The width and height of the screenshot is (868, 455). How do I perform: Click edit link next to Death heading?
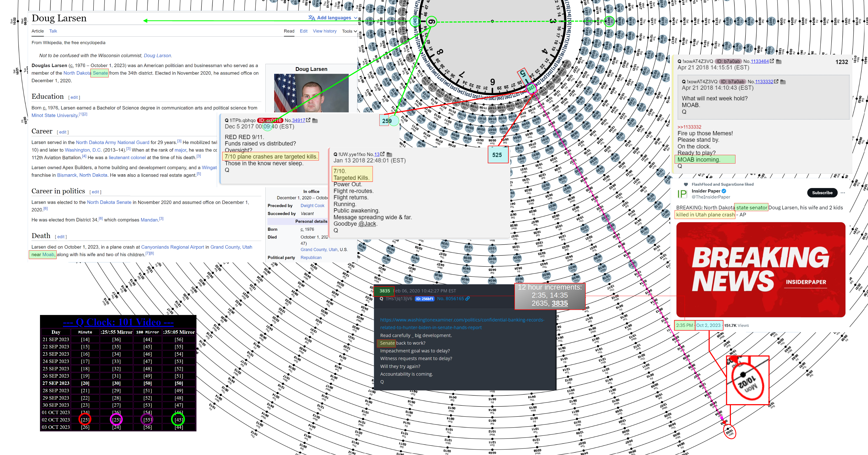coord(61,237)
